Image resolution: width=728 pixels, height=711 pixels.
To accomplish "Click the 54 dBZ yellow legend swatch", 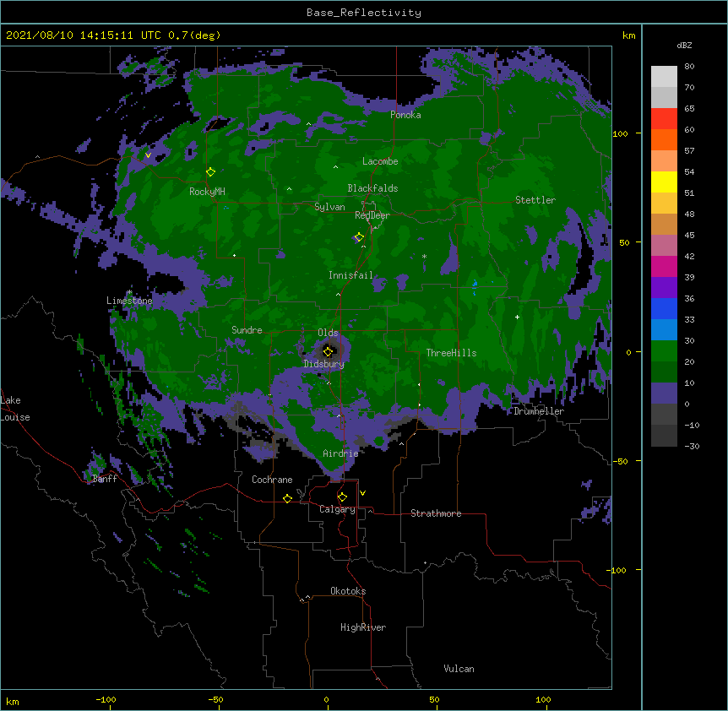I will (x=664, y=182).
